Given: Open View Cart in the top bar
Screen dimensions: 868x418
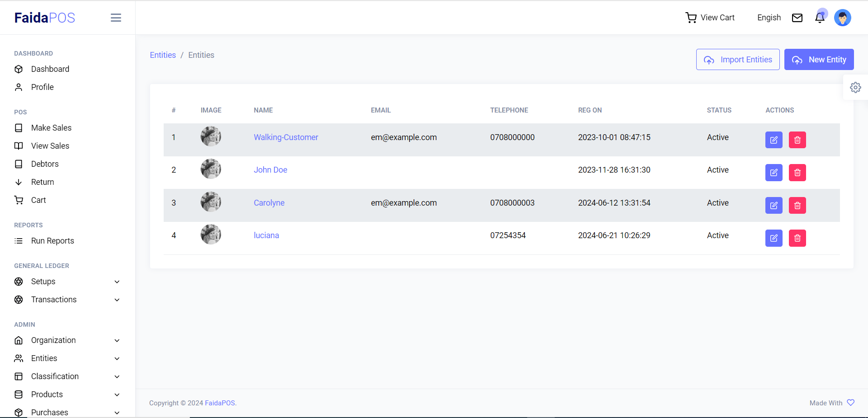Looking at the screenshot, I should pyautogui.click(x=710, y=18).
